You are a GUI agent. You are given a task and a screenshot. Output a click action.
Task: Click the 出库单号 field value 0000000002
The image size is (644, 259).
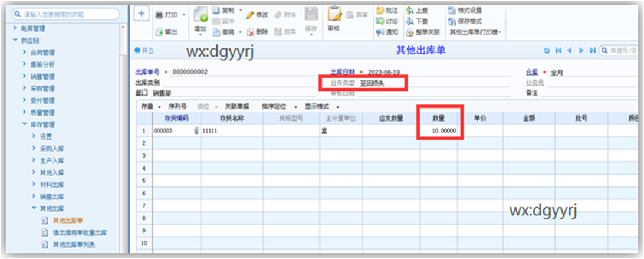(190, 72)
